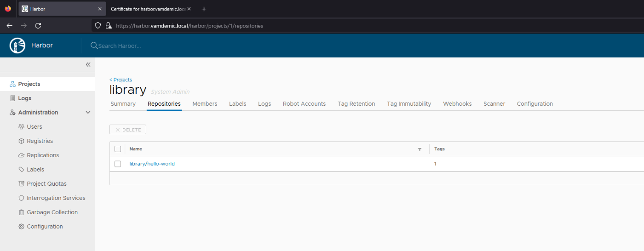Click the Labels tag icon
Image resolution: width=644 pixels, height=251 pixels.
21,170
